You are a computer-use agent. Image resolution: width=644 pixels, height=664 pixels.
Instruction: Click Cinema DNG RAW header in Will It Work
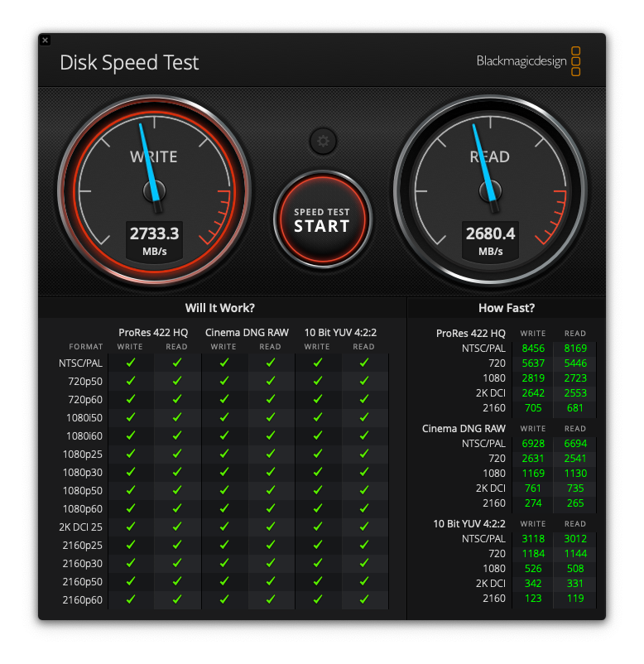pos(247,333)
